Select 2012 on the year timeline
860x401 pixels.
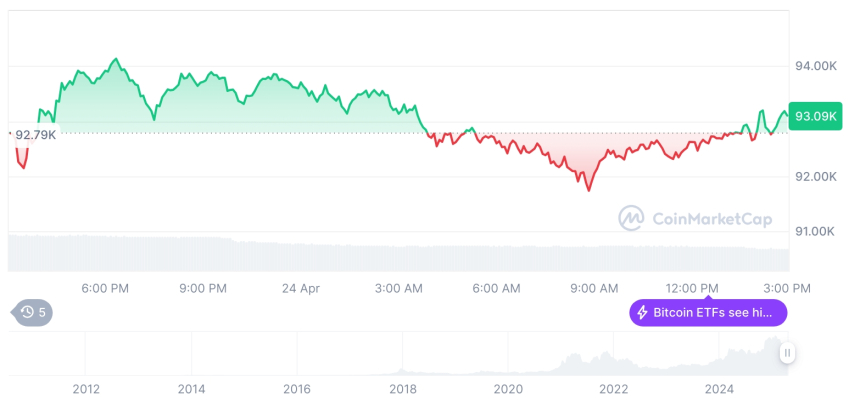tap(86, 389)
